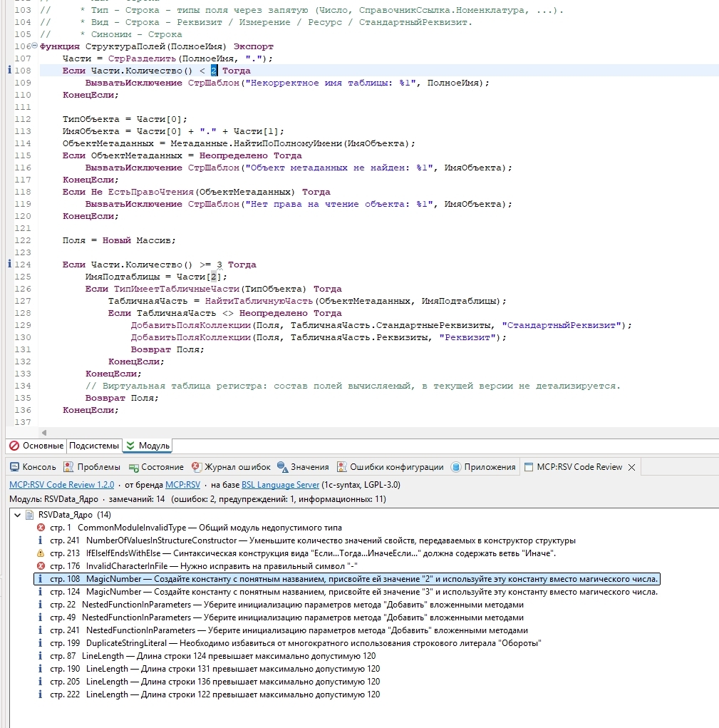The image size is (719, 728).
Task: Click the RSVData_Ядро module file icon
Action: click(30, 514)
